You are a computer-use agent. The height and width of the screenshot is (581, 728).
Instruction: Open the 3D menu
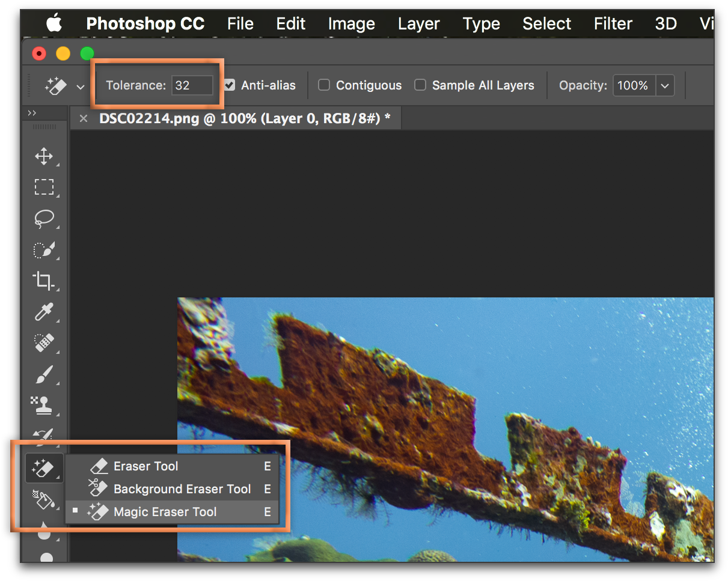666,24
